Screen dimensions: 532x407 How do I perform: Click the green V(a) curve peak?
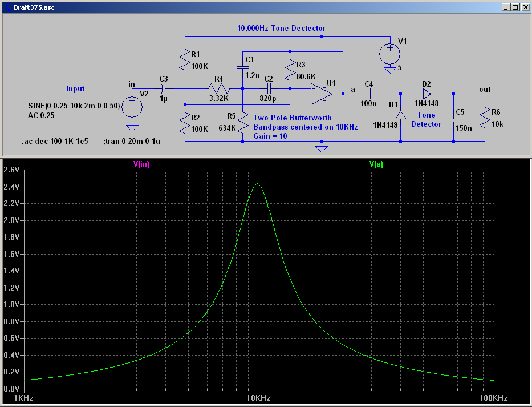click(258, 184)
